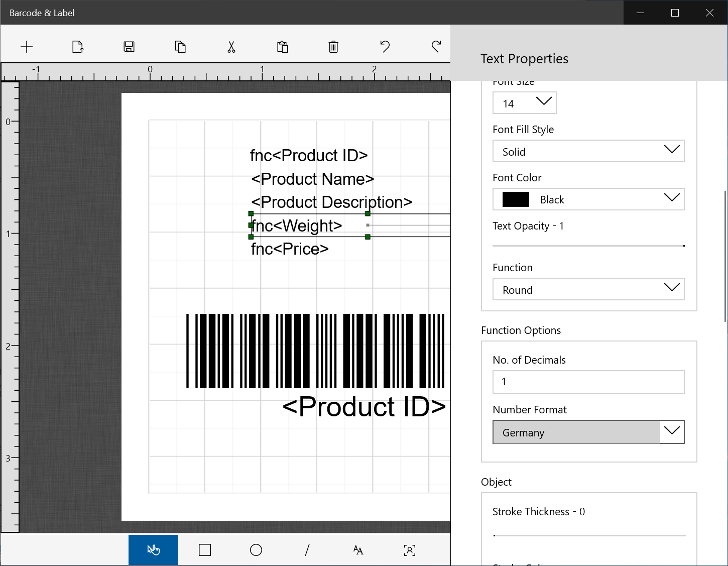
Task: Expand the Function dropdown set to Round
Action: (x=588, y=289)
